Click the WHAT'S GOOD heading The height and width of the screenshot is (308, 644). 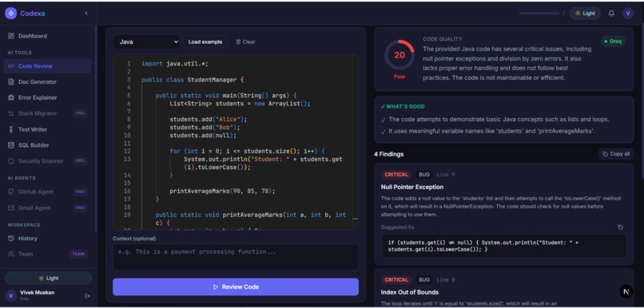pos(403,107)
